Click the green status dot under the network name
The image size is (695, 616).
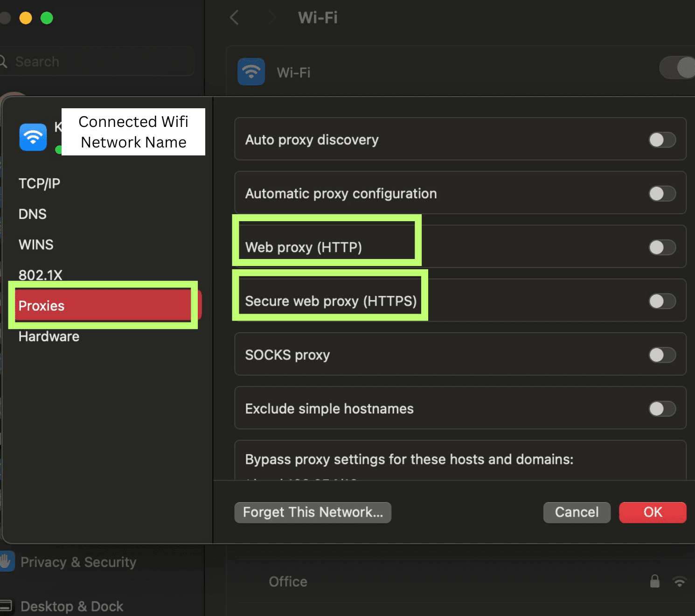(59, 150)
